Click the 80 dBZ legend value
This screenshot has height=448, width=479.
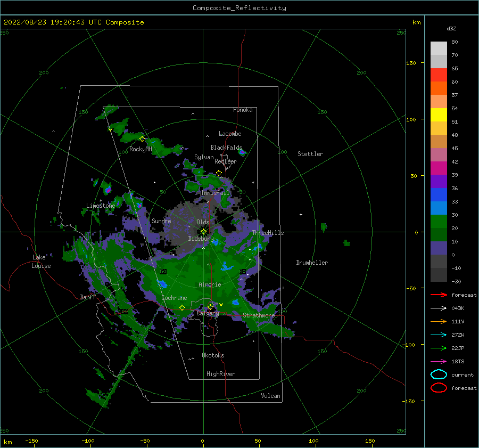click(455, 42)
